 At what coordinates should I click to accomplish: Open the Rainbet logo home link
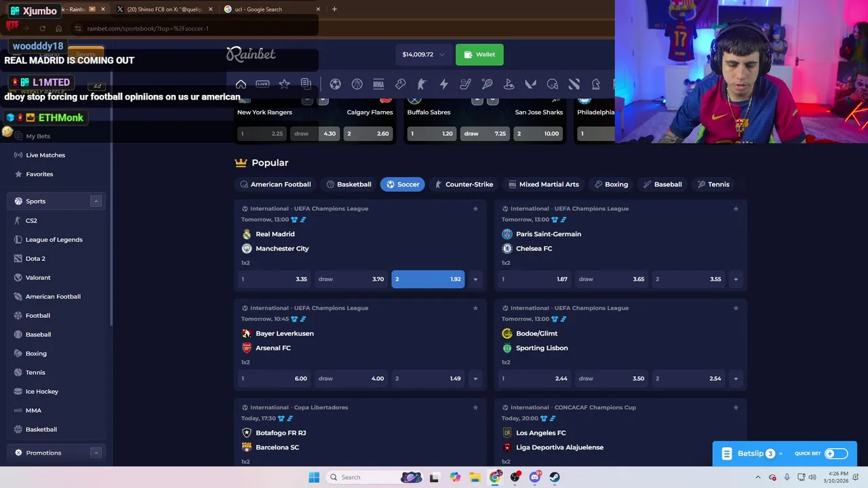tap(251, 54)
